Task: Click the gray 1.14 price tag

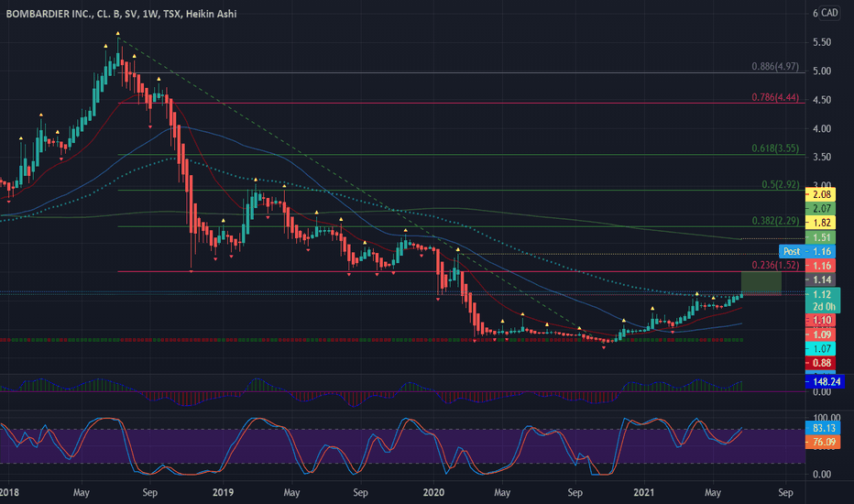Action: click(x=821, y=280)
